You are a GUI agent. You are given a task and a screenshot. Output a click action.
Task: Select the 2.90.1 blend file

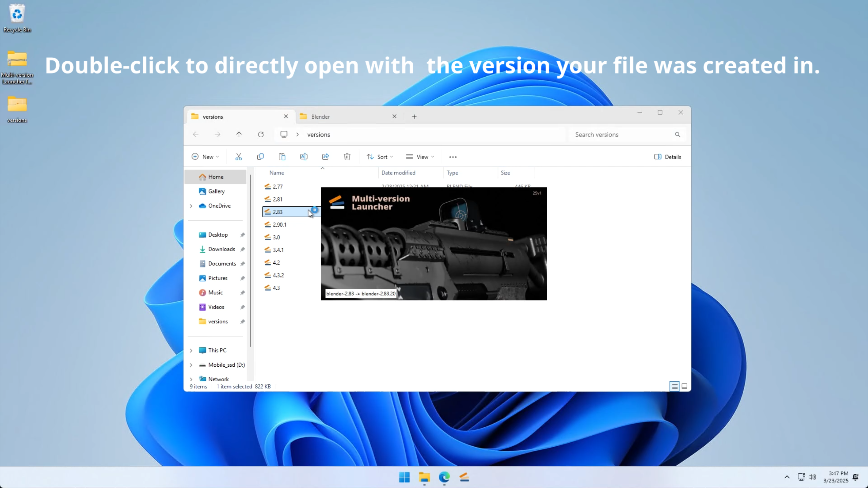tap(279, 225)
